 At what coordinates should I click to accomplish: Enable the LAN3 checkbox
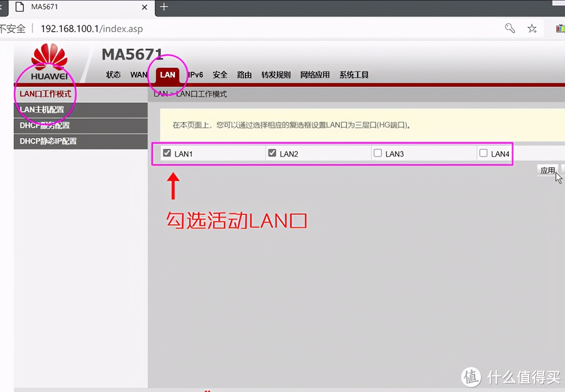point(378,153)
